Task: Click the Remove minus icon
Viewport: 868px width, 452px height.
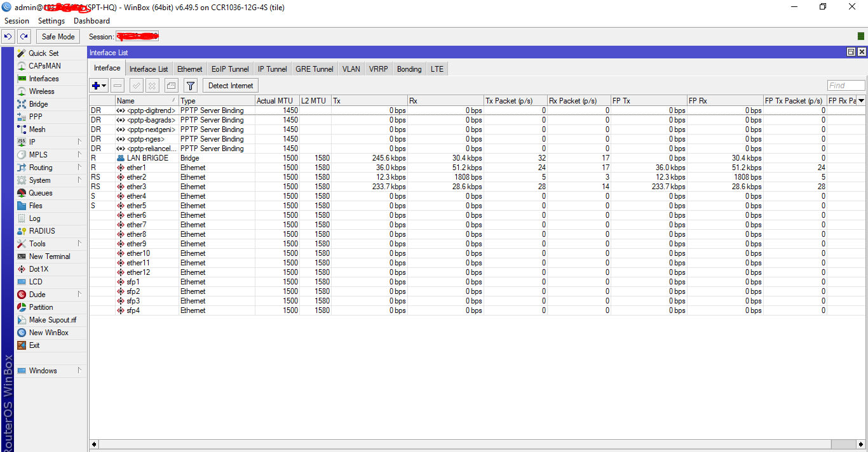Action: [118, 86]
